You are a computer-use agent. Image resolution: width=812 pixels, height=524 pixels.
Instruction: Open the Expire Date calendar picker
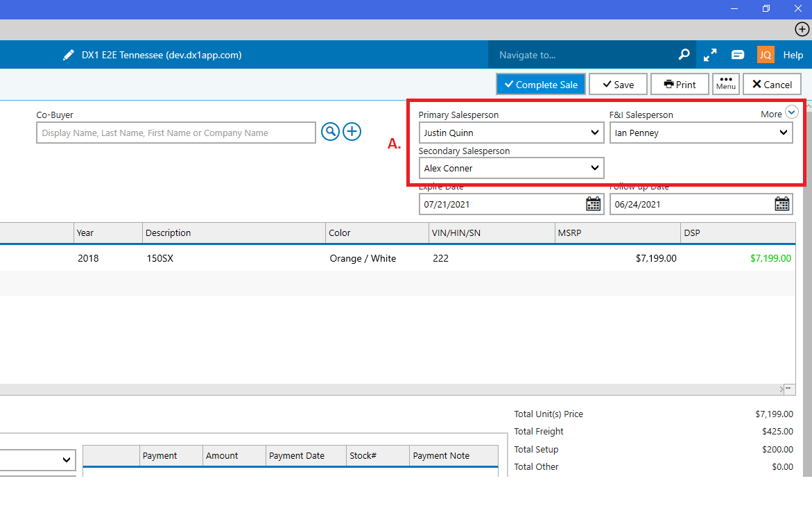594,204
